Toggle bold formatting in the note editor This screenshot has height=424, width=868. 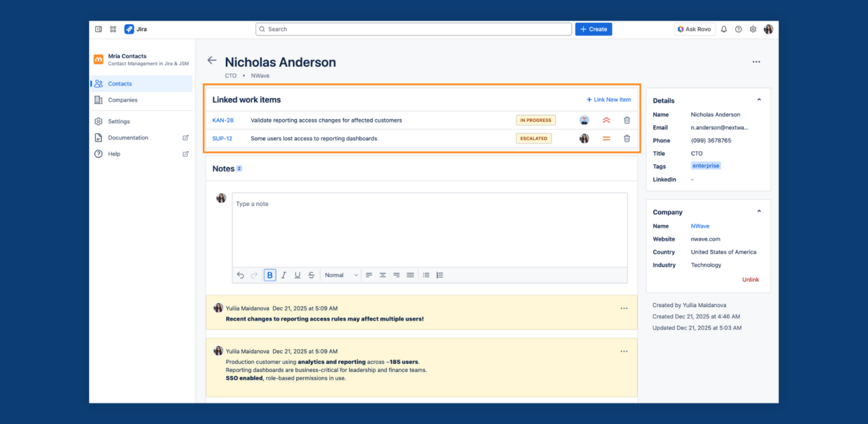(x=269, y=275)
